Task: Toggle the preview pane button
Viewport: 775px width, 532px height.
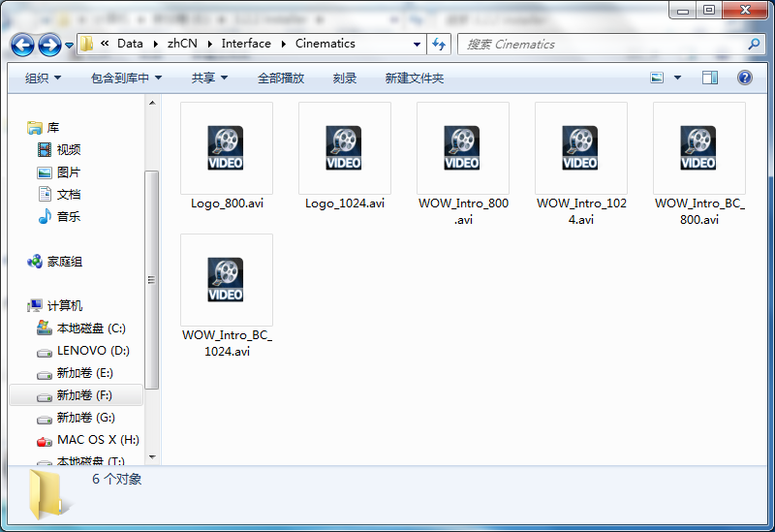Action: pyautogui.click(x=710, y=78)
